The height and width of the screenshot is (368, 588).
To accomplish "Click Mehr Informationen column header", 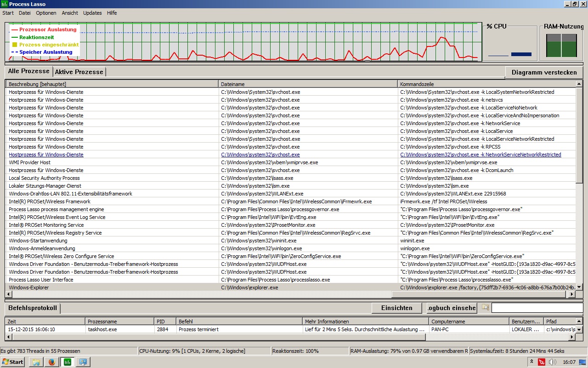I will [x=366, y=322].
